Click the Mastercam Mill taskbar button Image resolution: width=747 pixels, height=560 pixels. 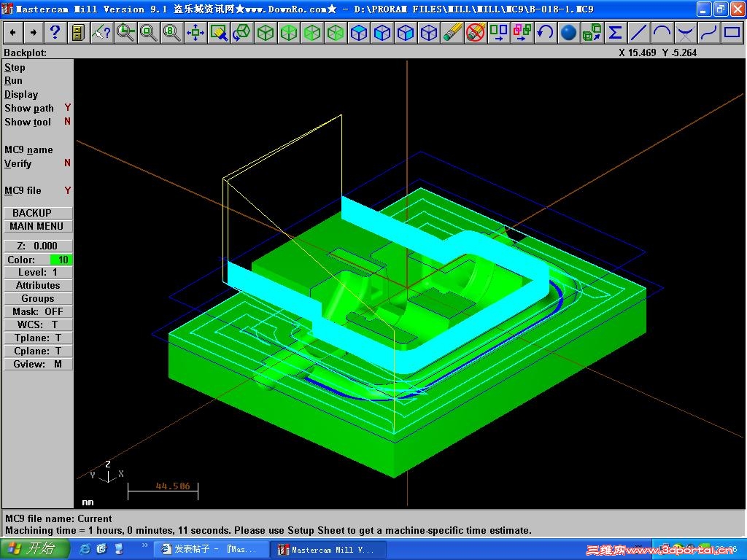[329, 549]
